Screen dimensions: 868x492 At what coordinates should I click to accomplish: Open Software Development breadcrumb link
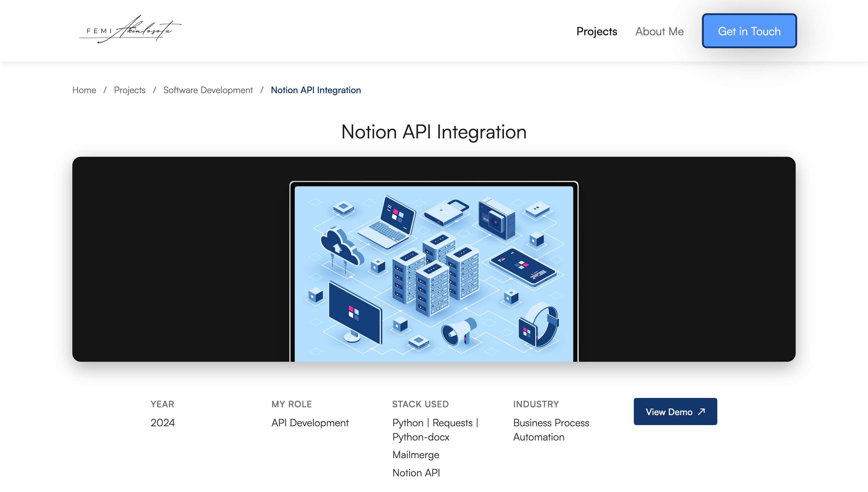[208, 90]
